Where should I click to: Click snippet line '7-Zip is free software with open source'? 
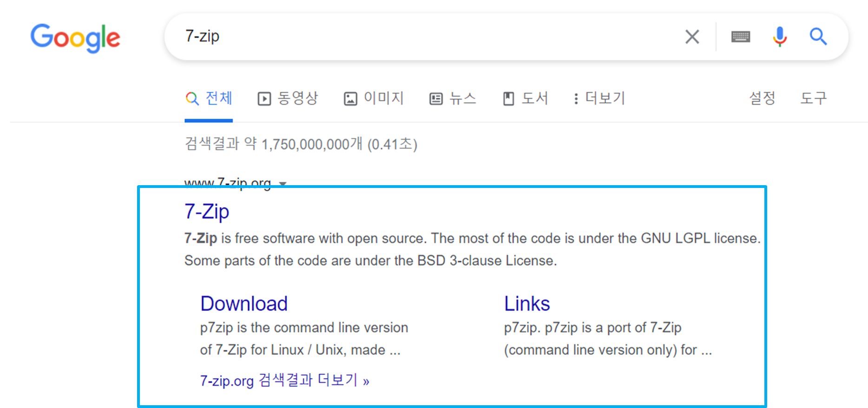305,238
